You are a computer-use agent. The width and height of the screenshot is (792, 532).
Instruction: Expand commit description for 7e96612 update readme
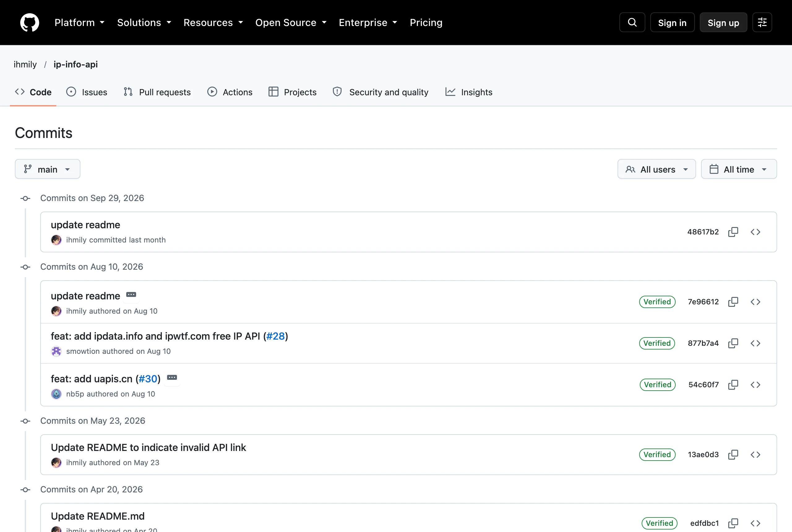tap(131, 294)
